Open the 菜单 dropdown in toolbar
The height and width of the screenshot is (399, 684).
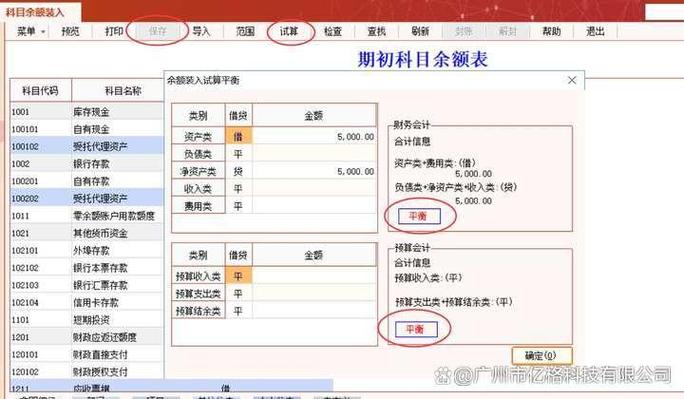click(x=31, y=31)
